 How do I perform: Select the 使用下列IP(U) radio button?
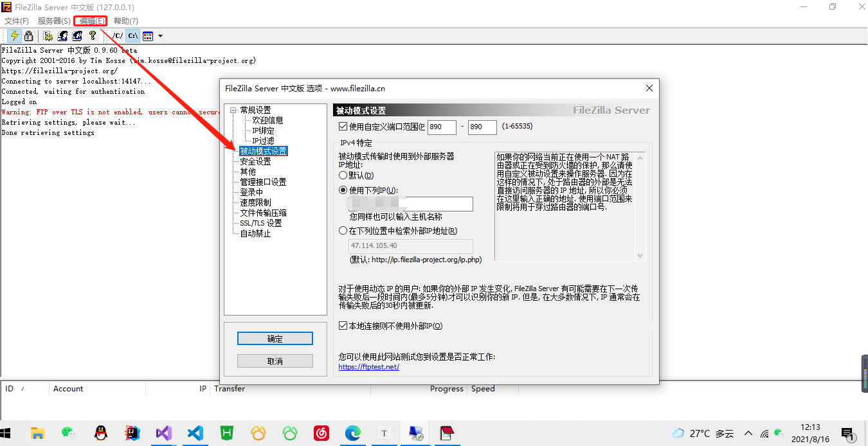pyautogui.click(x=343, y=190)
